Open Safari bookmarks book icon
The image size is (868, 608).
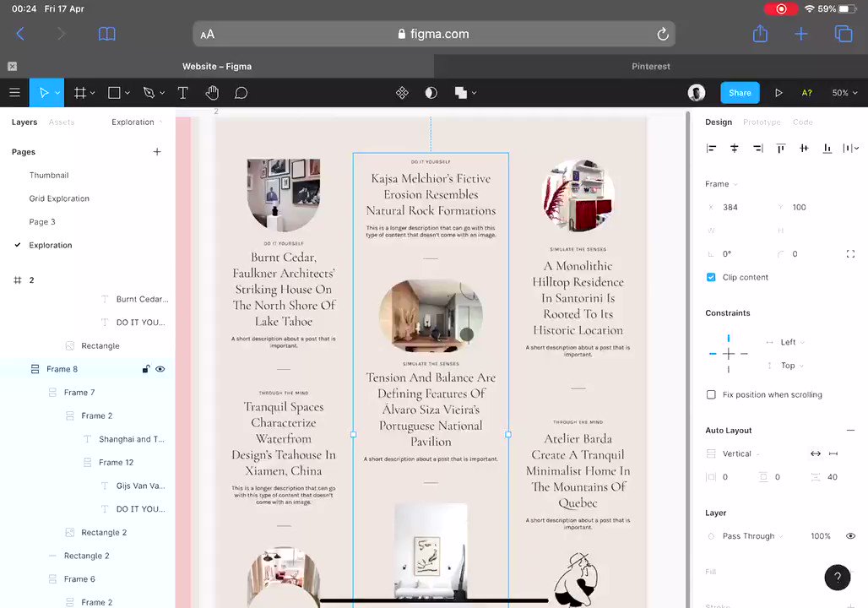click(x=107, y=34)
